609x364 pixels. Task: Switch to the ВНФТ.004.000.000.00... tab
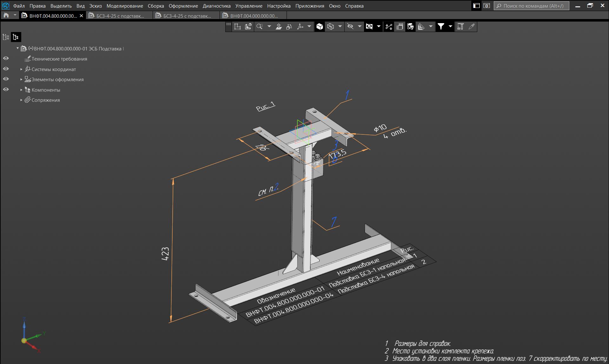coord(254,16)
